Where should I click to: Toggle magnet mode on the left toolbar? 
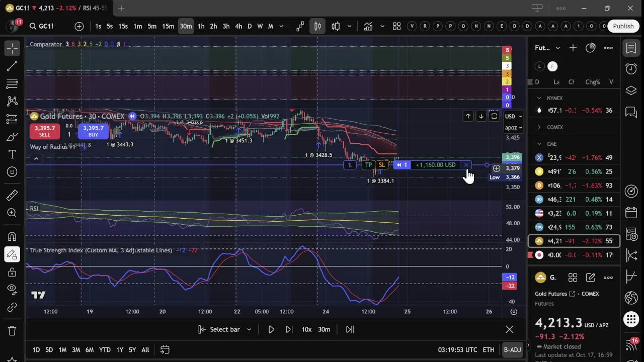pyautogui.click(x=12, y=236)
